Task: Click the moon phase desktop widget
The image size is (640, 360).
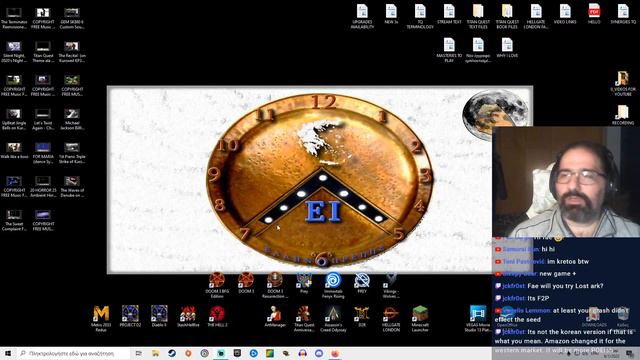Action: click(495, 115)
